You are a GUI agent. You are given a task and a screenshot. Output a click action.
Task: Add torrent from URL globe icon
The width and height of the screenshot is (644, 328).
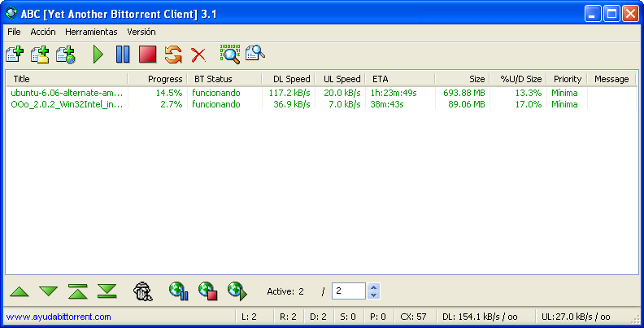(66, 55)
